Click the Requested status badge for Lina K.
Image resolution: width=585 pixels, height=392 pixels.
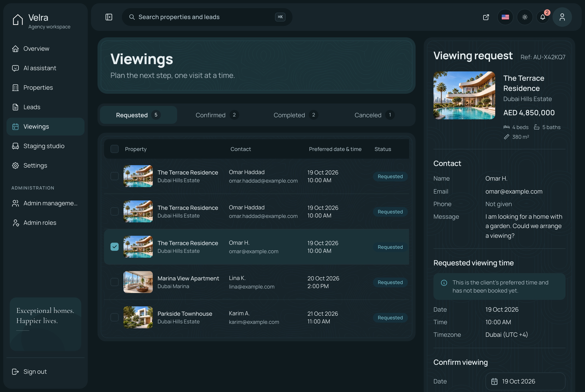(390, 282)
